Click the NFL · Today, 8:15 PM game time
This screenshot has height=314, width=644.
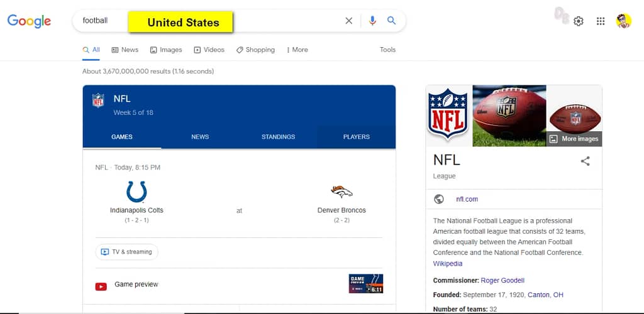128,167
